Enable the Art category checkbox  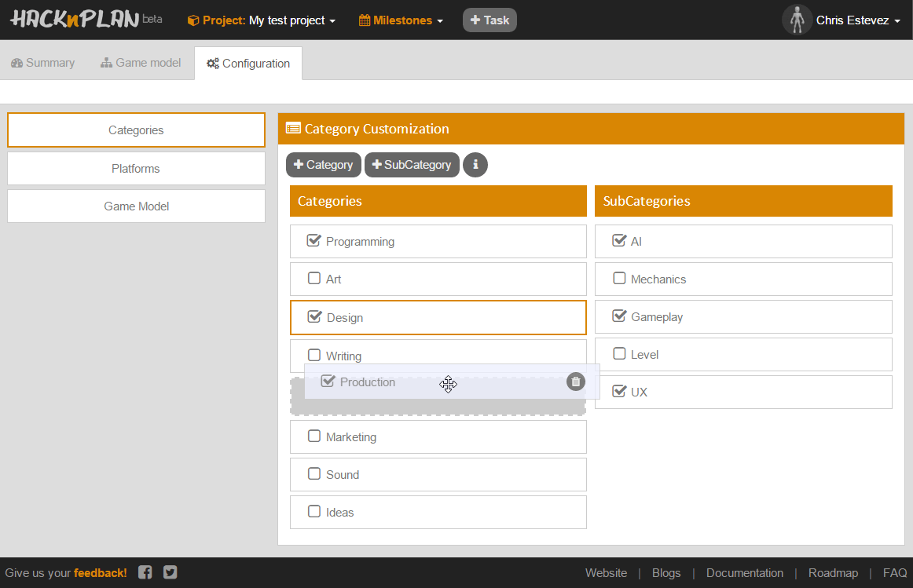(314, 279)
